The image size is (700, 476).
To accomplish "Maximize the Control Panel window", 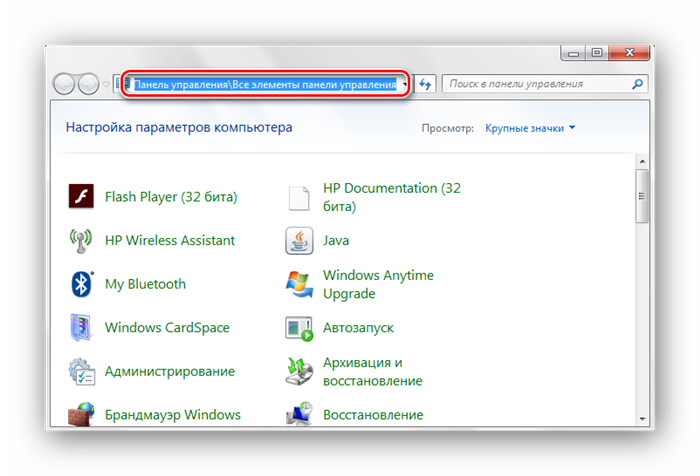I will pos(597,53).
